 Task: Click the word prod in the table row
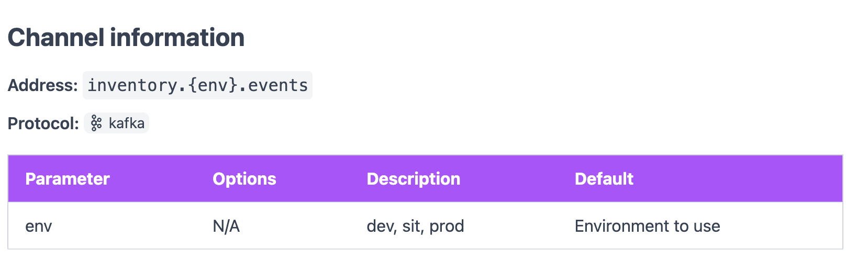click(x=447, y=226)
